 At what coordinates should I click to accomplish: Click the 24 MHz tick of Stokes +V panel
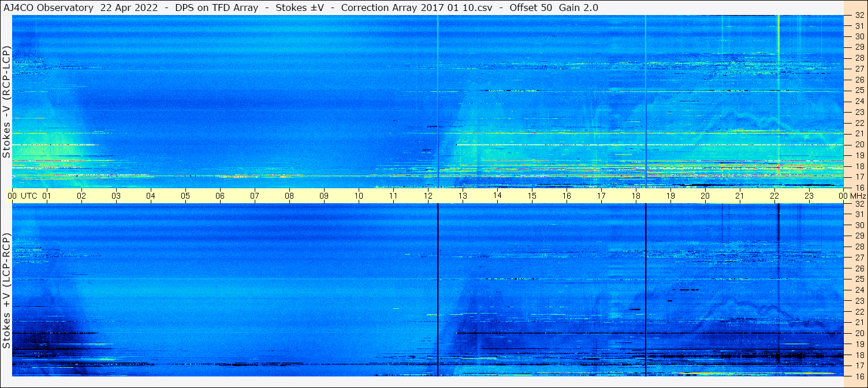(859, 290)
